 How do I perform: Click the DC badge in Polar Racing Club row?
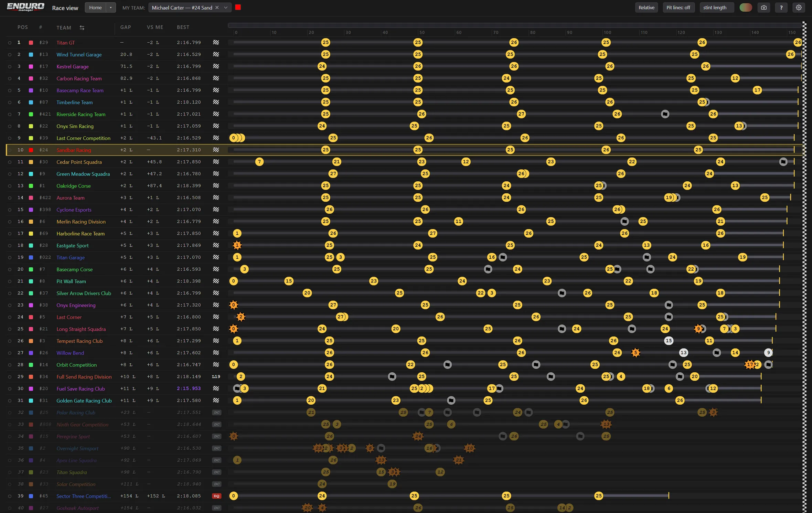click(x=216, y=412)
